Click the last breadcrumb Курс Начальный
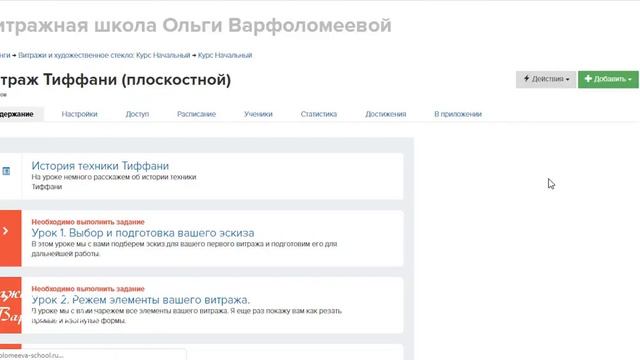This screenshot has height=360, width=640. [225, 55]
